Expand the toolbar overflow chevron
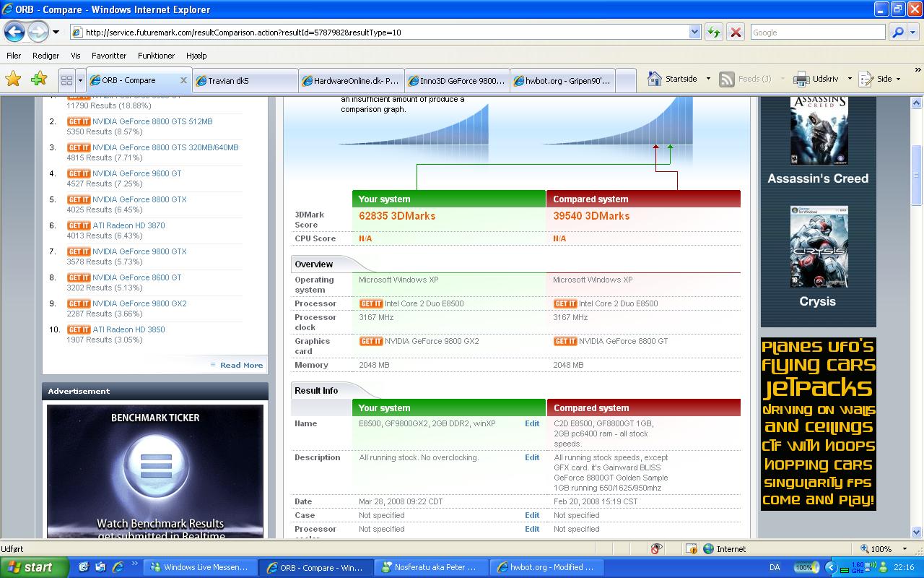Image resolution: width=924 pixels, height=578 pixels. pyautogui.click(x=918, y=71)
